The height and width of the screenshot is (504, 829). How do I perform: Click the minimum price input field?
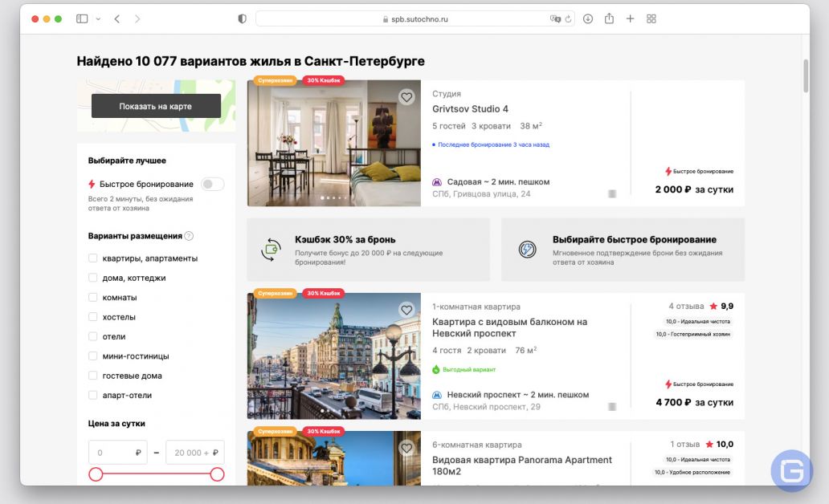pos(118,453)
